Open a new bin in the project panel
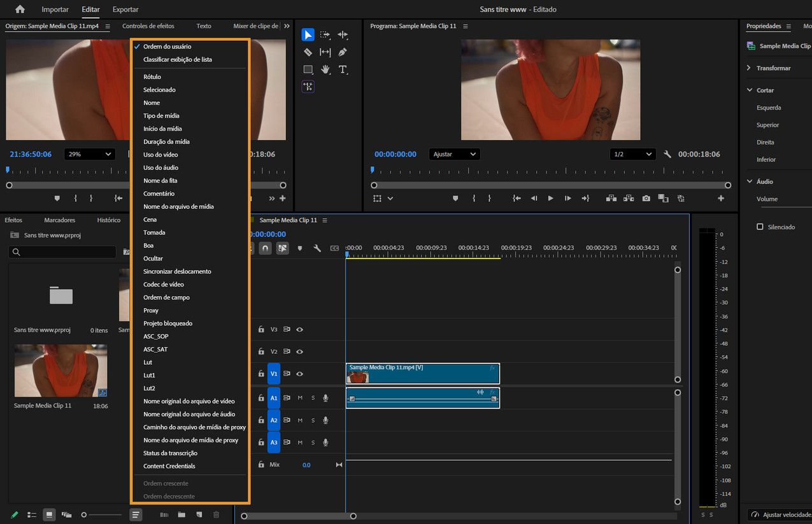 click(181, 514)
